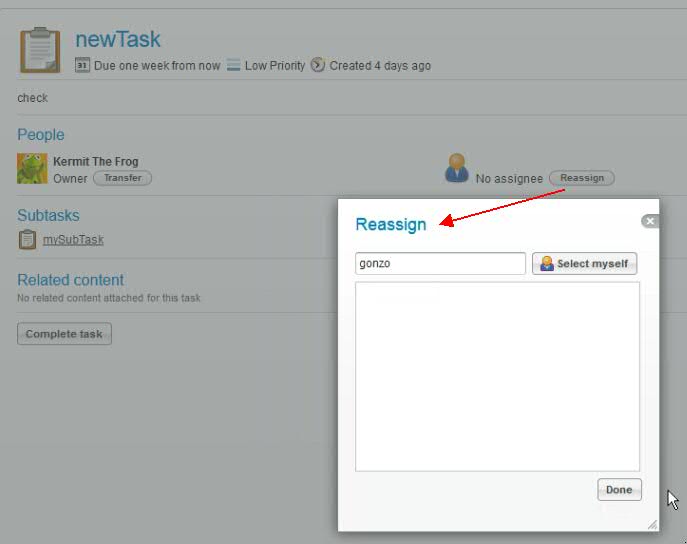Click the calendar due date icon
The height and width of the screenshot is (544, 687).
click(82, 65)
